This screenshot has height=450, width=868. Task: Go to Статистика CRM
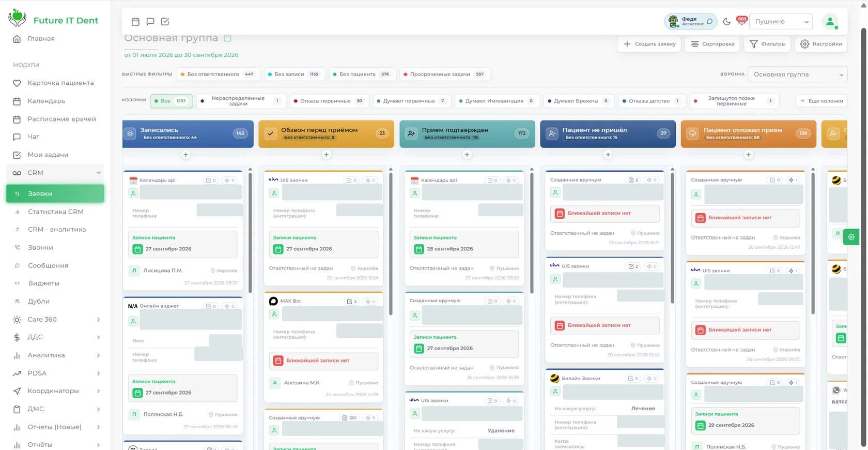(x=55, y=212)
